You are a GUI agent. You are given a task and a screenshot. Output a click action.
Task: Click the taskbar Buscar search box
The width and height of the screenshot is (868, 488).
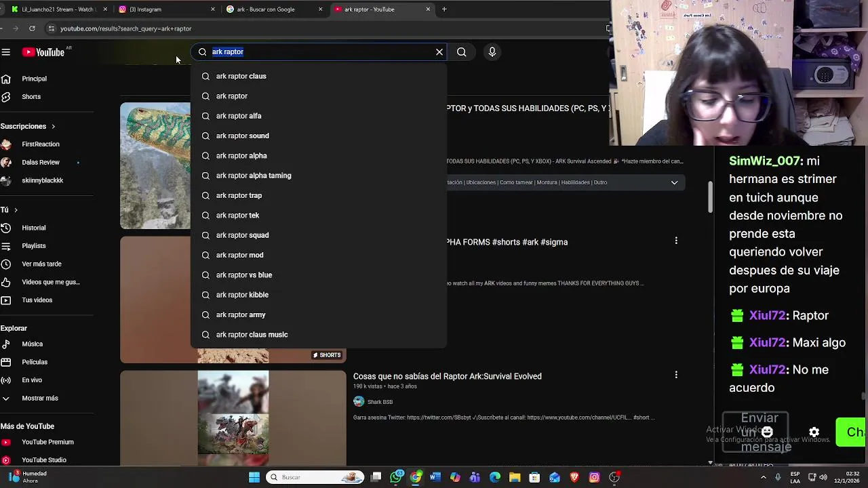[315, 477]
